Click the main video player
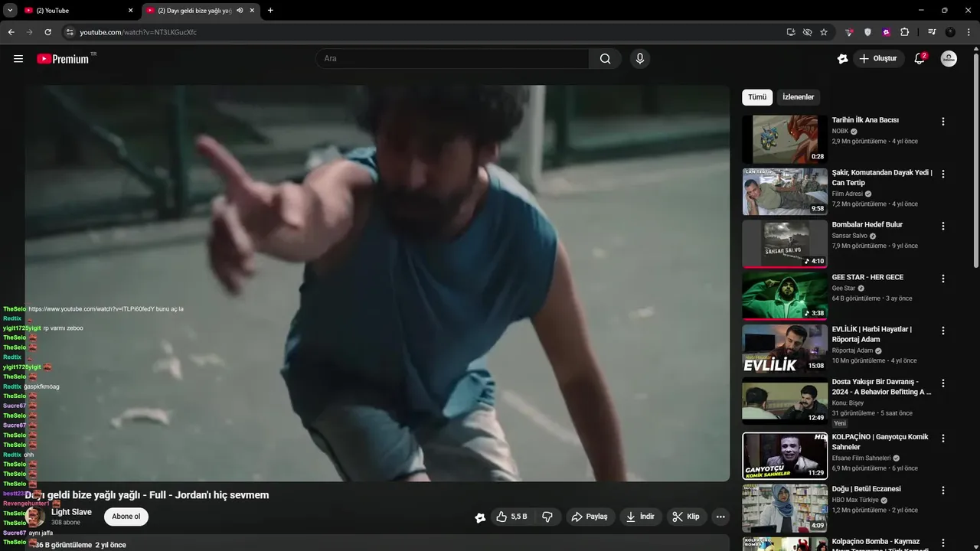Screen dimensions: 980x551 click(x=377, y=283)
